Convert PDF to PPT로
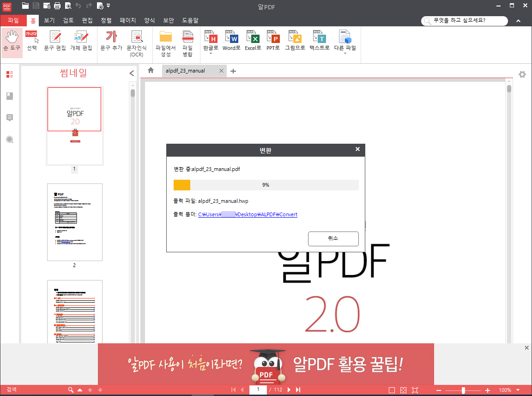The width and height of the screenshot is (532, 396). [x=273, y=41]
